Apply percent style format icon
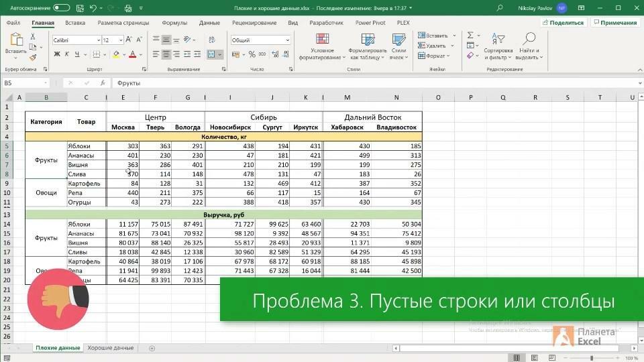644x362 pixels. coord(252,54)
